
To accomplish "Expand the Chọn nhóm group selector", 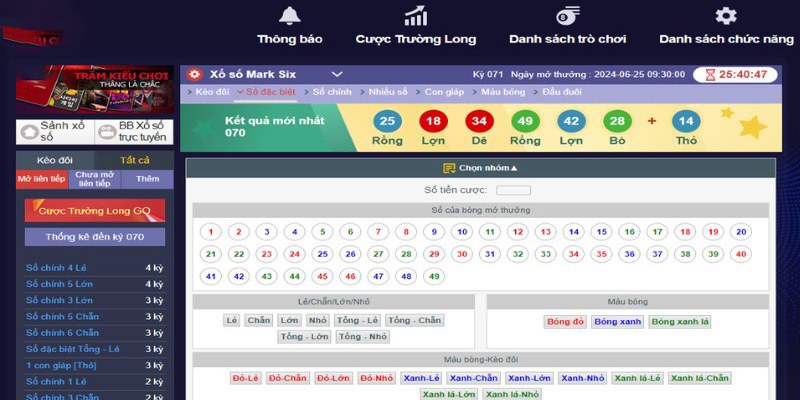I will (x=480, y=168).
